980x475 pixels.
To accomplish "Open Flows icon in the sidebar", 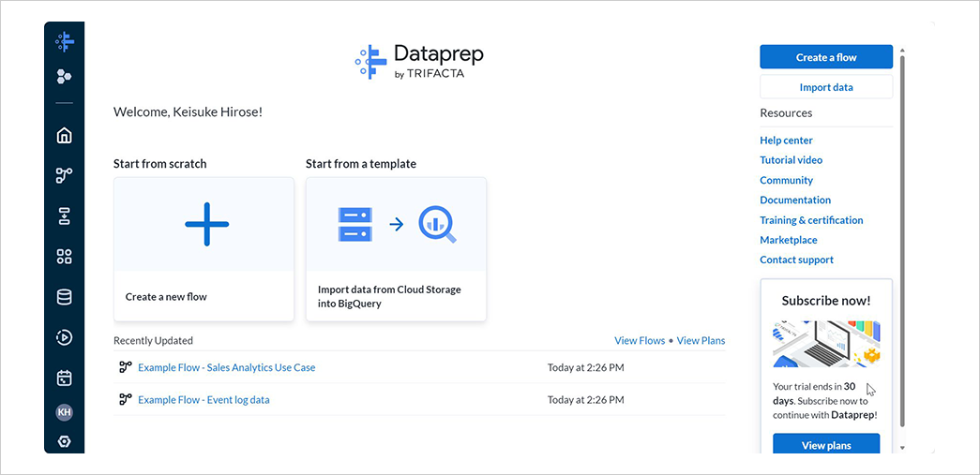I will pos(65,175).
